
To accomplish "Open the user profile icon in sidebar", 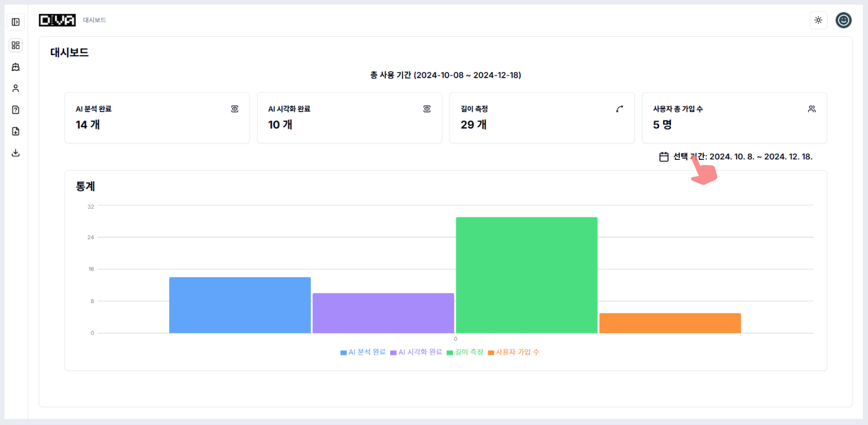I will [x=16, y=88].
